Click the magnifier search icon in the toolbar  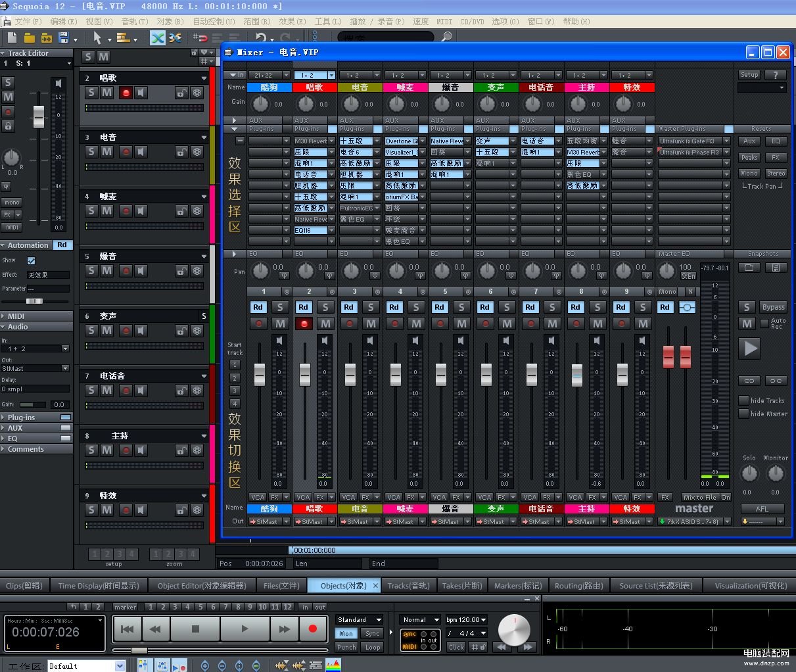(447, 37)
